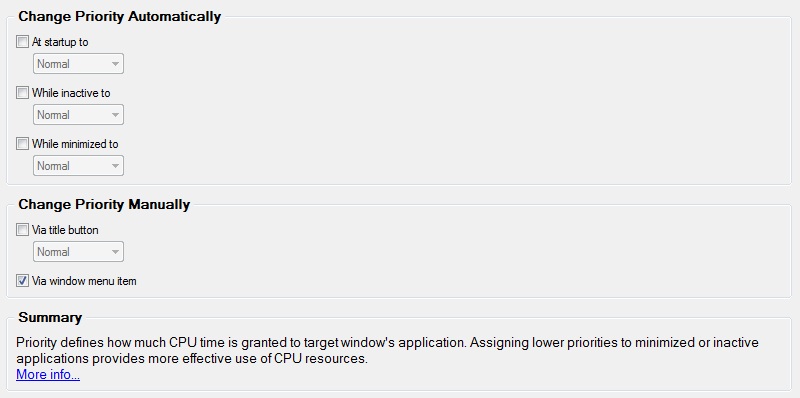Click the 'While minimized to' label text
Image resolution: width=800 pixels, height=398 pixels.
pyautogui.click(x=75, y=144)
